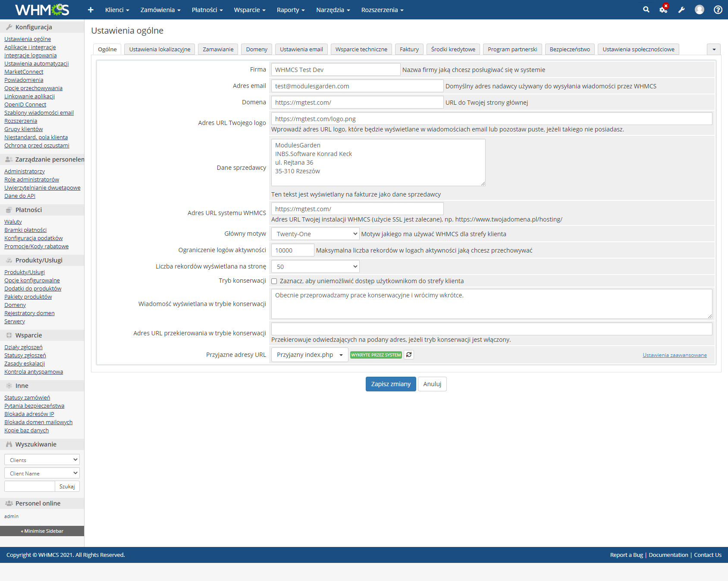This screenshot has height=581, width=728.
Task: Click the refresh icon beside friendly URL setting
Action: click(408, 354)
